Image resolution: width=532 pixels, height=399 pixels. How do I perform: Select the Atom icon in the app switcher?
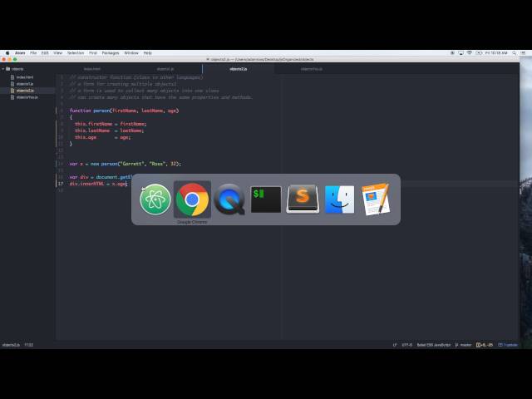click(155, 199)
